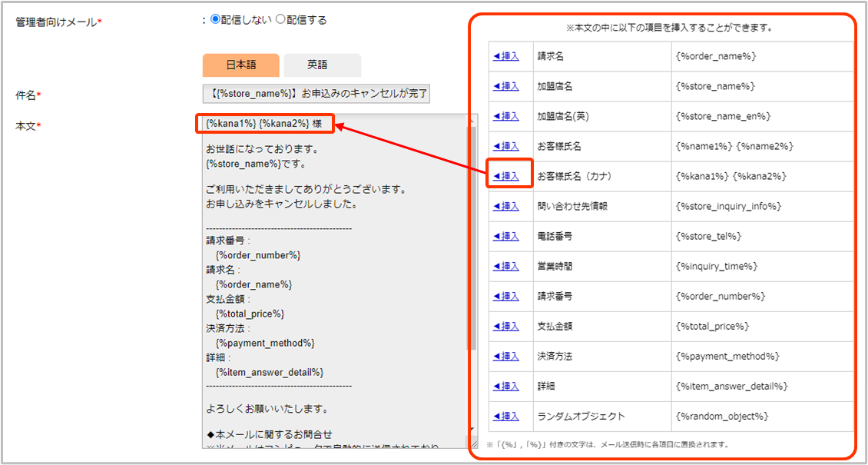Click the 本文 text area scrollbar
Image resolution: width=868 pixels, height=465 pixels.
pos(472,231)
